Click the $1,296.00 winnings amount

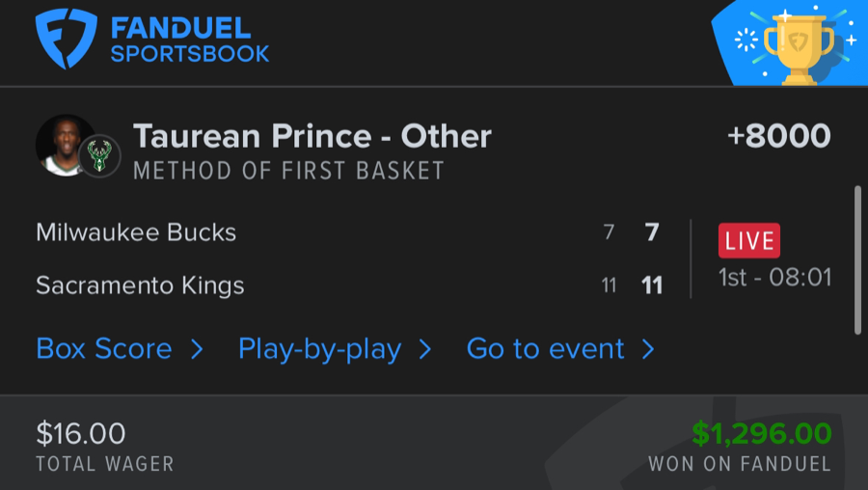coord(761,434)
